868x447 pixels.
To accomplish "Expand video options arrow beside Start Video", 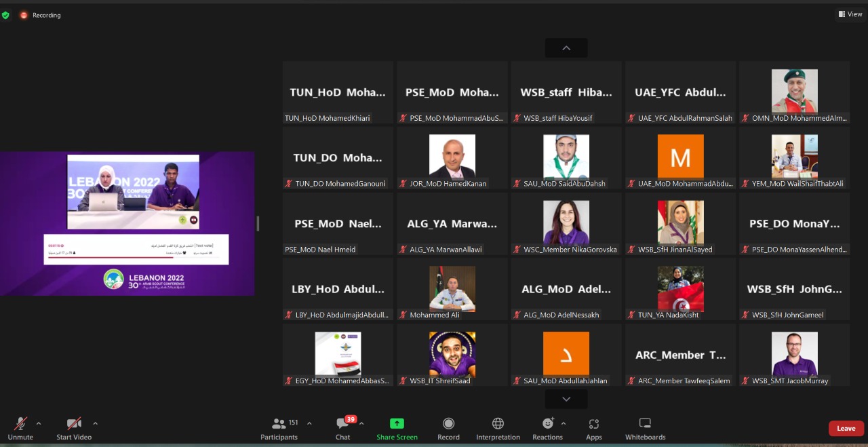I will coord(95,423).
